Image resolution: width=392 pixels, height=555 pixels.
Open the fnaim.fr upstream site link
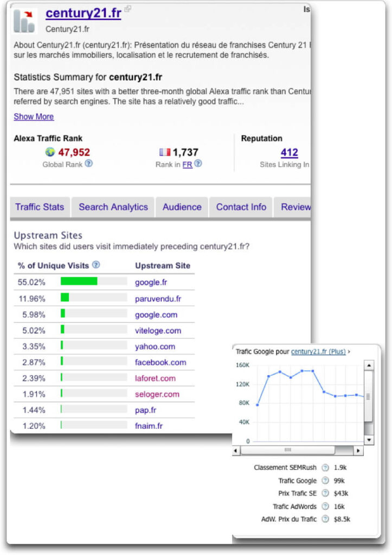click(x=149, y=426)
